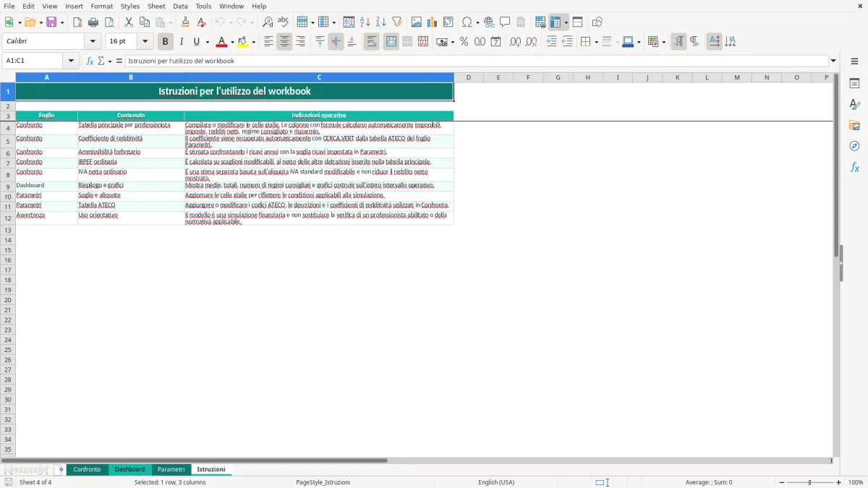Toggle bold formatting

coord(166,42)
